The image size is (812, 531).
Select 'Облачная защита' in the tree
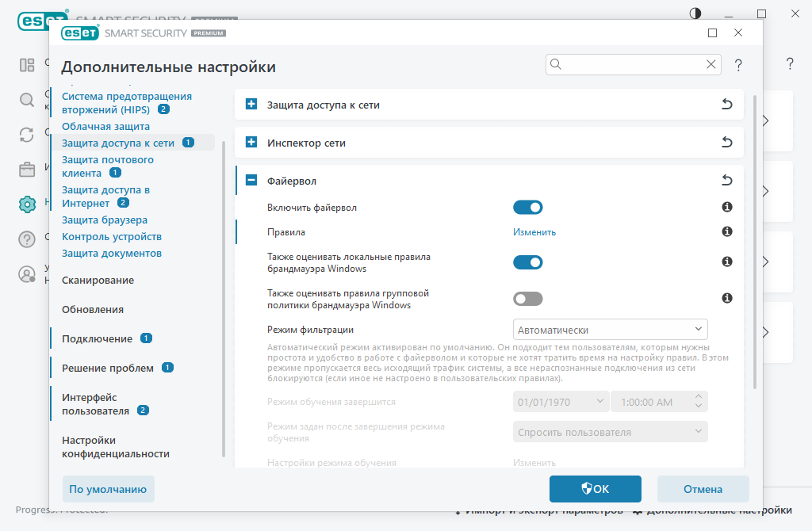pos(105,126)
